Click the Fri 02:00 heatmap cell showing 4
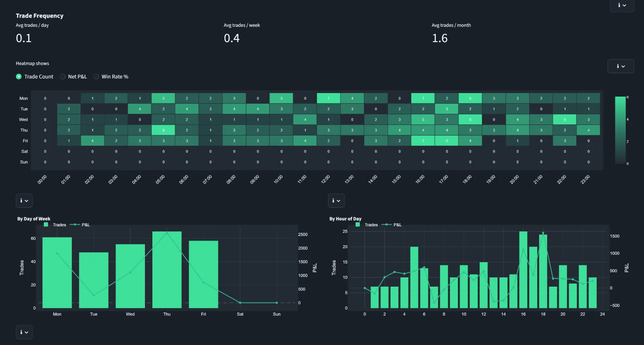The width and height of the screenshot is (644, 345). 93,141
